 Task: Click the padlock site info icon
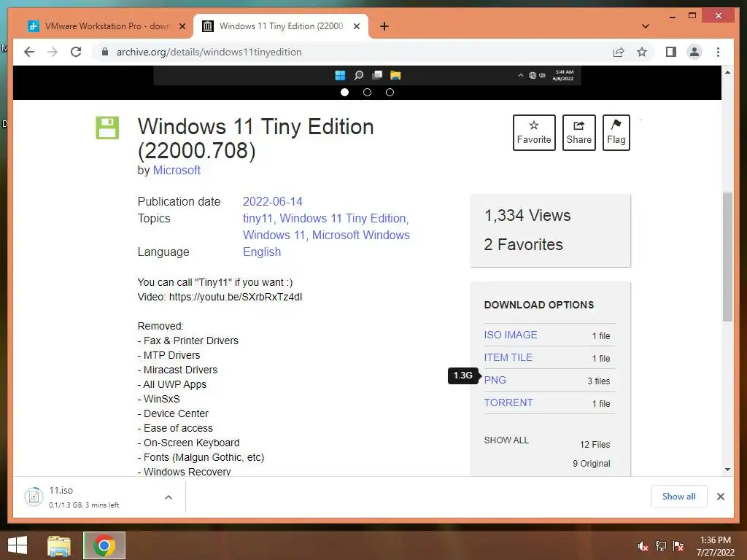(105, 52)
